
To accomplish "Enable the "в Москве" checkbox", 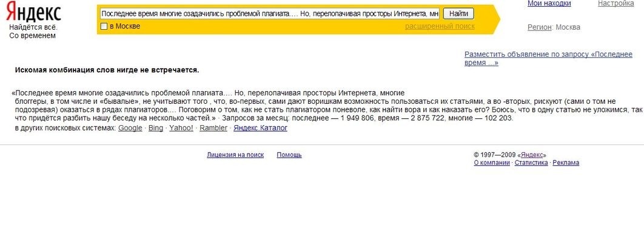I will click(x=104, y=27).
